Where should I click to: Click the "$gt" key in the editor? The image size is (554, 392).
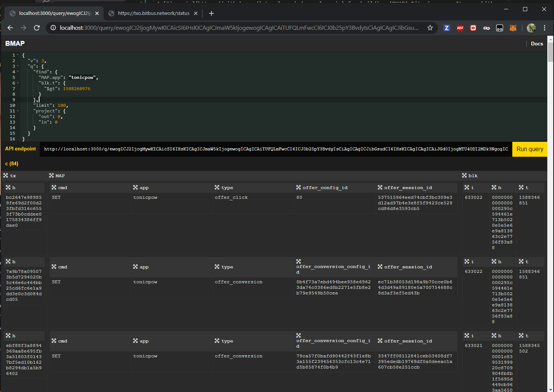click(50, 89)
